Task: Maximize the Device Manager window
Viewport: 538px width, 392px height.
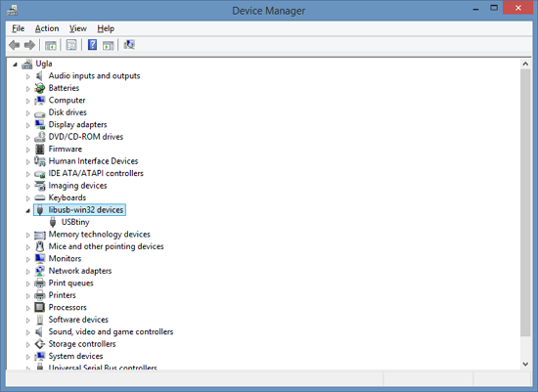Action: coord(494,8)
